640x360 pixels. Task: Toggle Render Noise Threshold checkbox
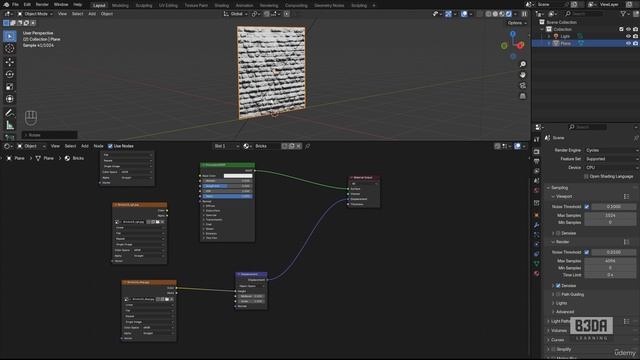coord(587,252)
